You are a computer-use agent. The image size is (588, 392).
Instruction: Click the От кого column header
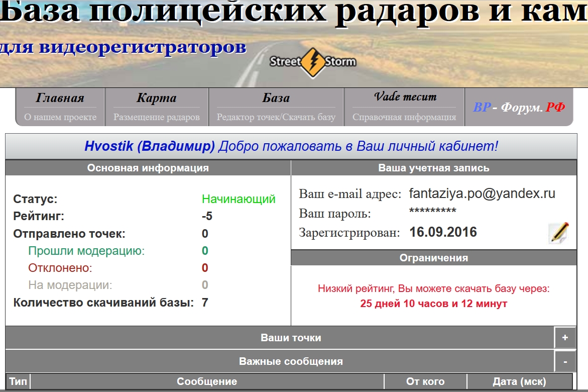pos(425,382)
